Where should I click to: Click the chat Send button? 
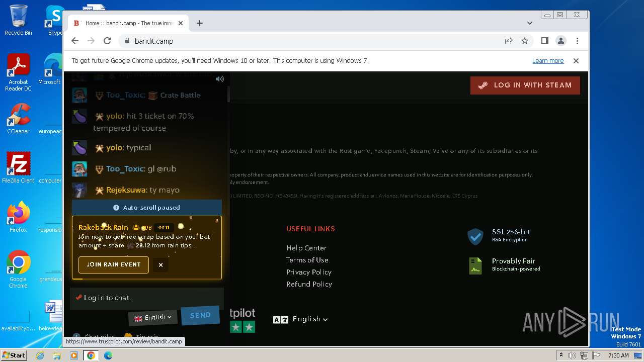pyautogui.click(x=200, y=315)
